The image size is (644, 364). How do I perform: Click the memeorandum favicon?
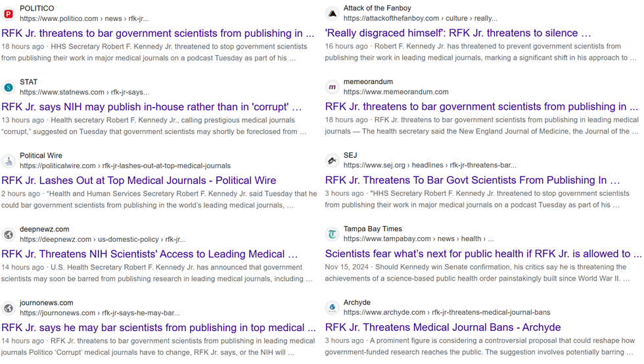coord(332,87)
